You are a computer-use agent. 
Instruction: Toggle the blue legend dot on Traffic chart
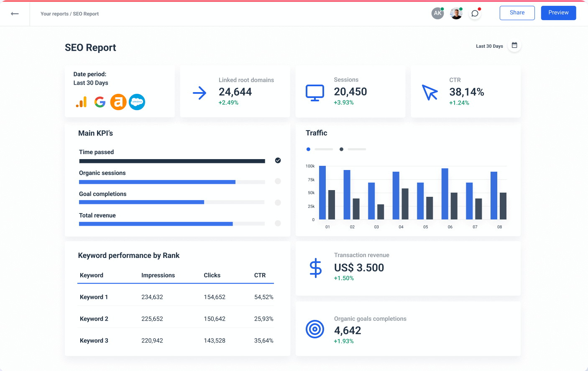coord(308,149)
